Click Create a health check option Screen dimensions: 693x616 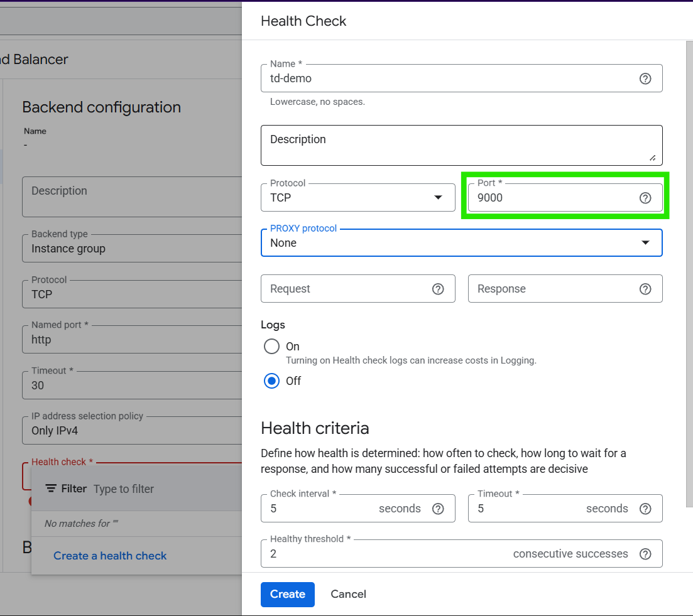(110, 556)
